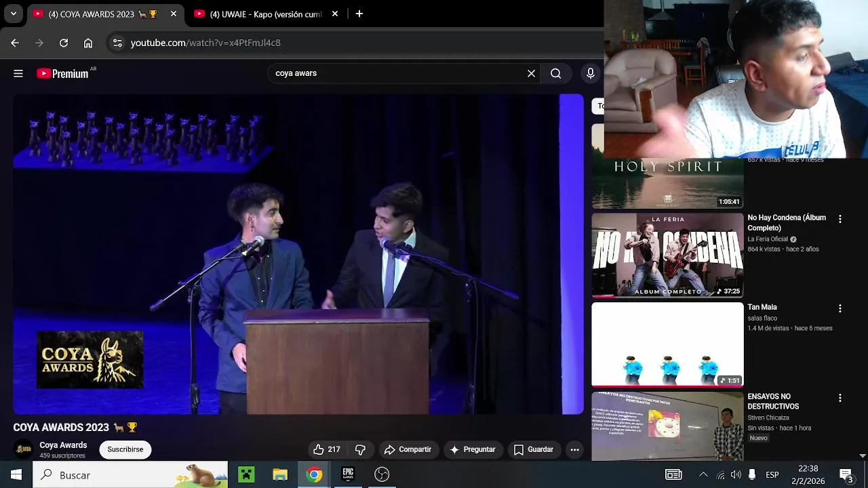Open the Windows notification center
This screenshot has height=488, width=868.
[846, 474]
